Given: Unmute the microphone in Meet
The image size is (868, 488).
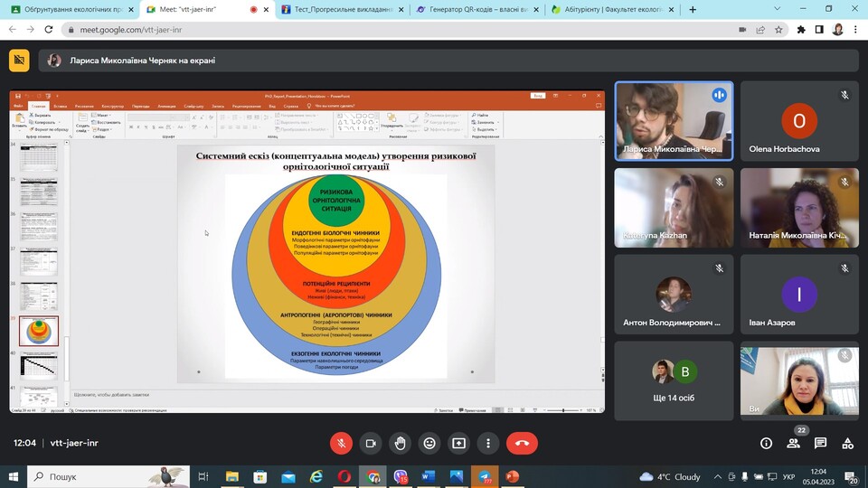Looking at the screenshot, I should point(342,443).
